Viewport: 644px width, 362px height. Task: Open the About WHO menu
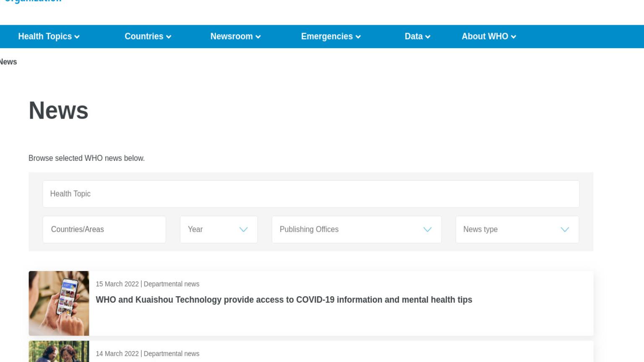pyautogui.click(x=488, y=36)
